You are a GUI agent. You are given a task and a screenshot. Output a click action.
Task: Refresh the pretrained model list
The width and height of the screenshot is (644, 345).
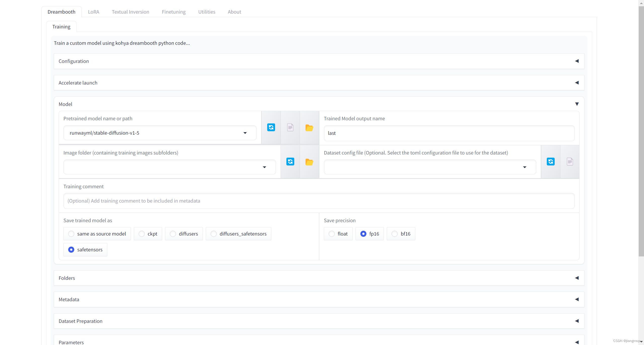click(x=271, y=127)
